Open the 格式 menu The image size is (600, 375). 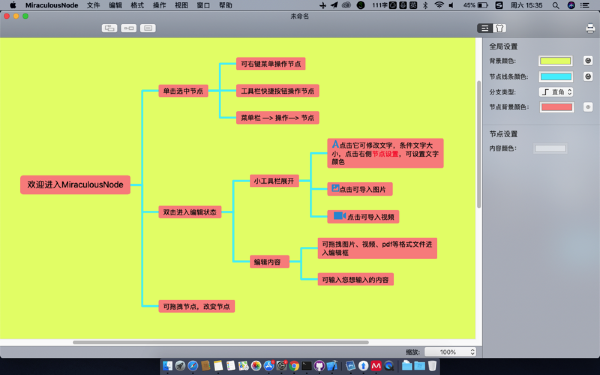pyautogui.click(x=137, y=5)
